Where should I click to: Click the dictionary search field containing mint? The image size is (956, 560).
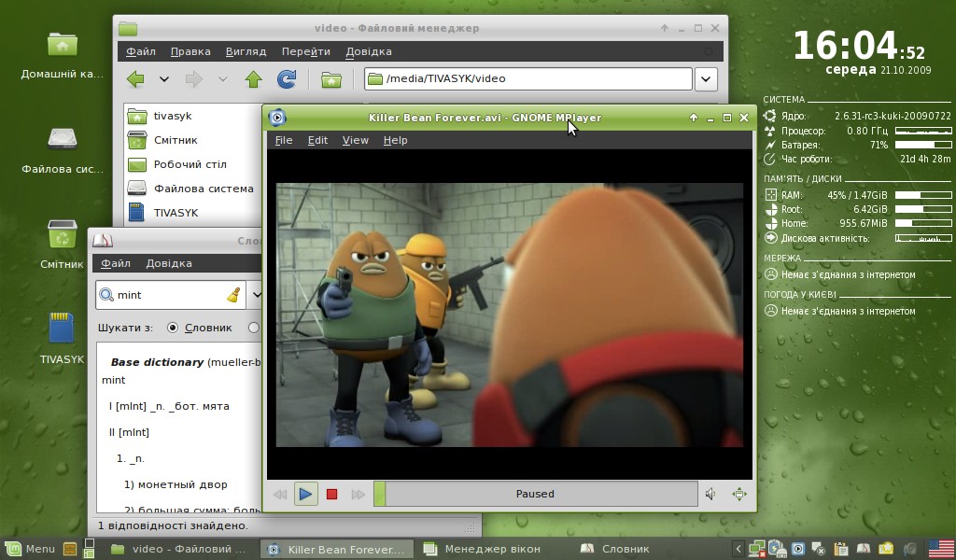[171, 295]
